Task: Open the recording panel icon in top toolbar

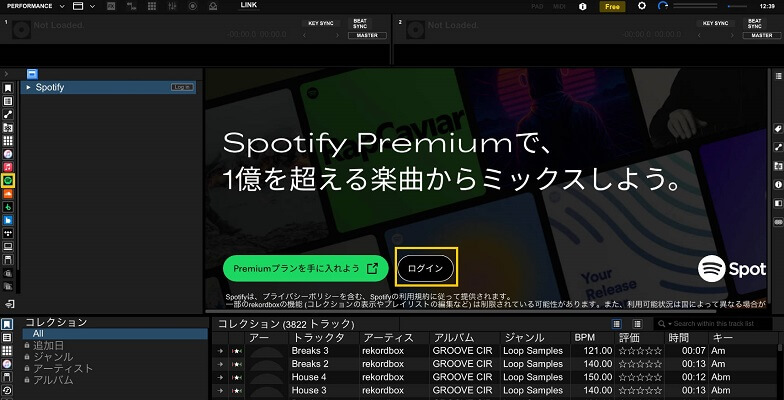Action: point(193,6)
